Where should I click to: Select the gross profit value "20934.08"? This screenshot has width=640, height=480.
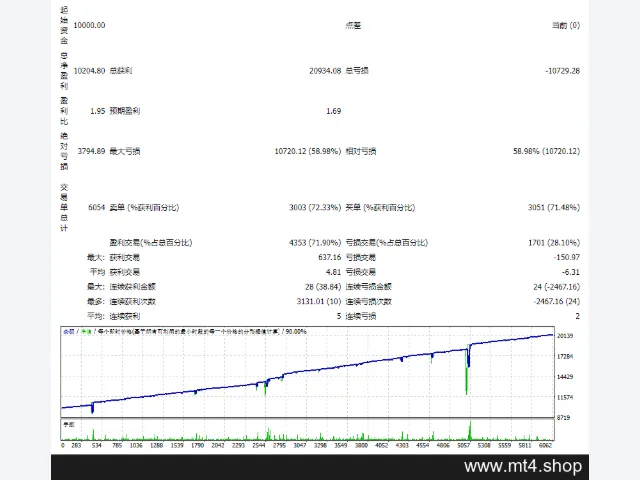(325, 71)
